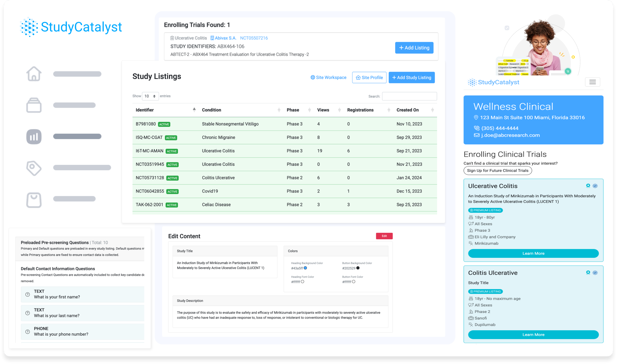Open the Site Profile button
The width and height of the screenshot is (617, 364).
click(x=369, y=78)
